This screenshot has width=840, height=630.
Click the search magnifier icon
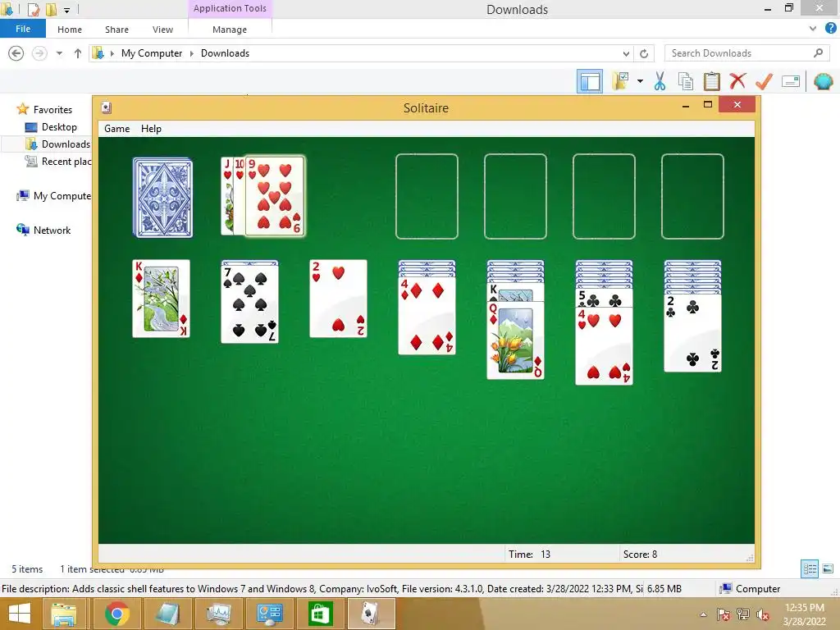pyautogui.click(x=818, y=53)
